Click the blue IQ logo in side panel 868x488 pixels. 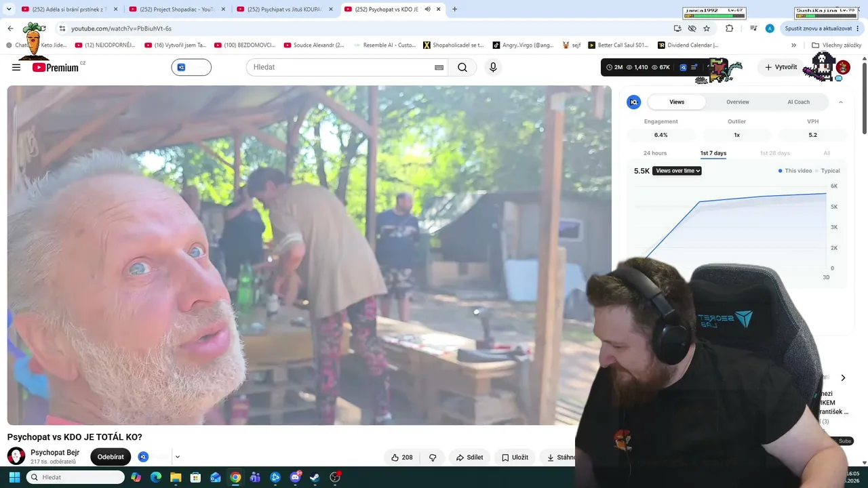tap(634, 102)
